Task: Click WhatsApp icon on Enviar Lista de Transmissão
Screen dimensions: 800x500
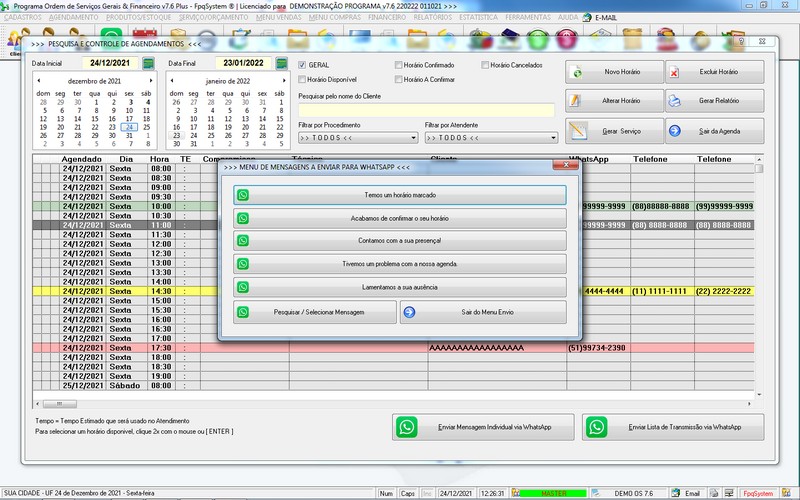Action: click(x=596, y=427)
